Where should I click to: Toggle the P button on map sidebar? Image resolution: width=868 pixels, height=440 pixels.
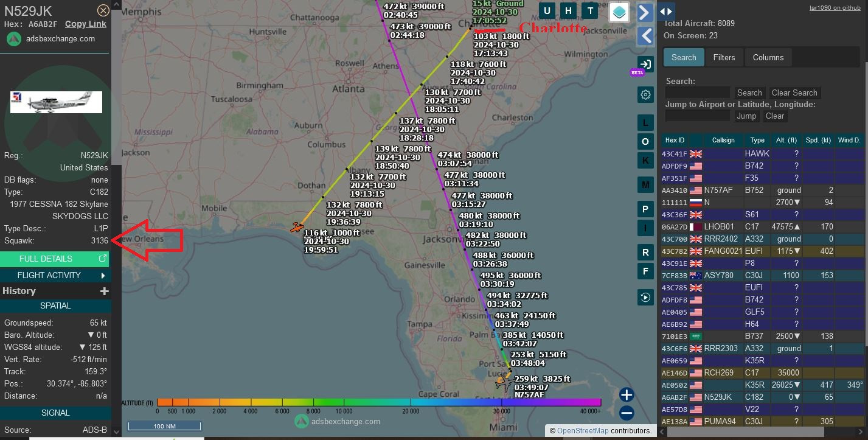click(x=645, y=209)
